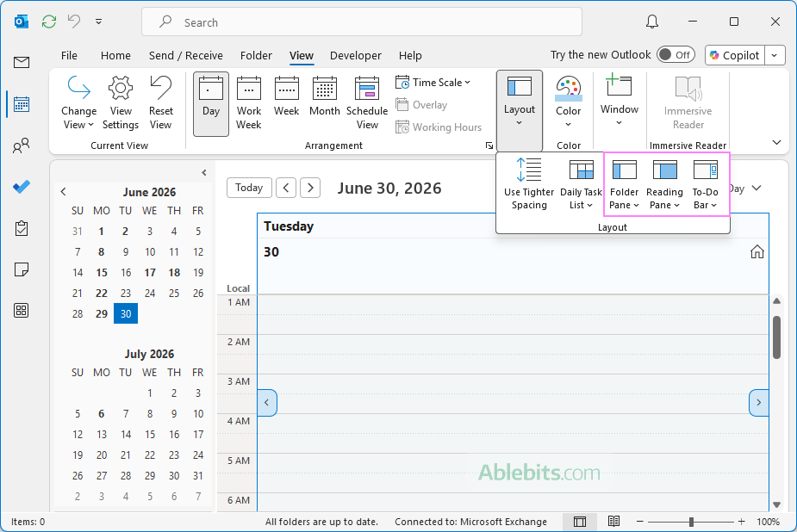Open the Home tab
This screenshot has width=797, height=532.
point(115,55)
